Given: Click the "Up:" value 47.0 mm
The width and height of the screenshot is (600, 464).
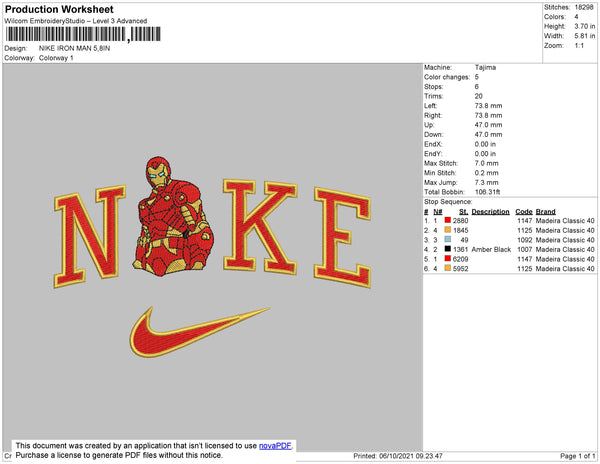Looking at the screenshot, I should [x=488, y=125].
